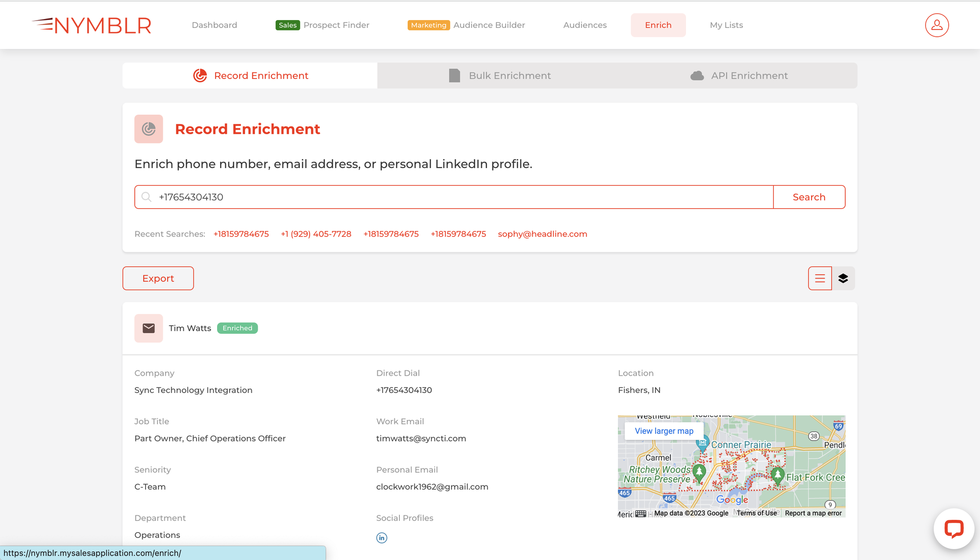Click job title Part Owner, Chief Operations Officer
The width and height of the screenshot is (980, 560).
pyautogui.click(x=210, y=438)
